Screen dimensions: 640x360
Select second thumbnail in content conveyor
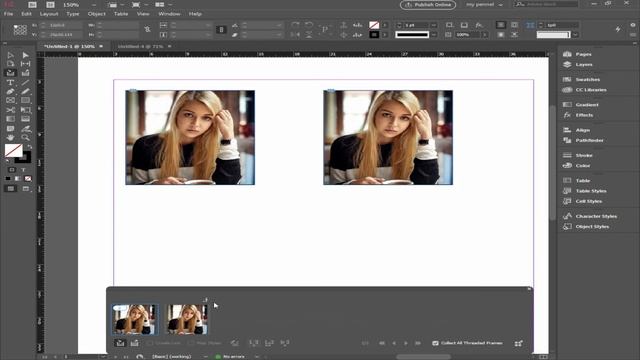point(187,319)
